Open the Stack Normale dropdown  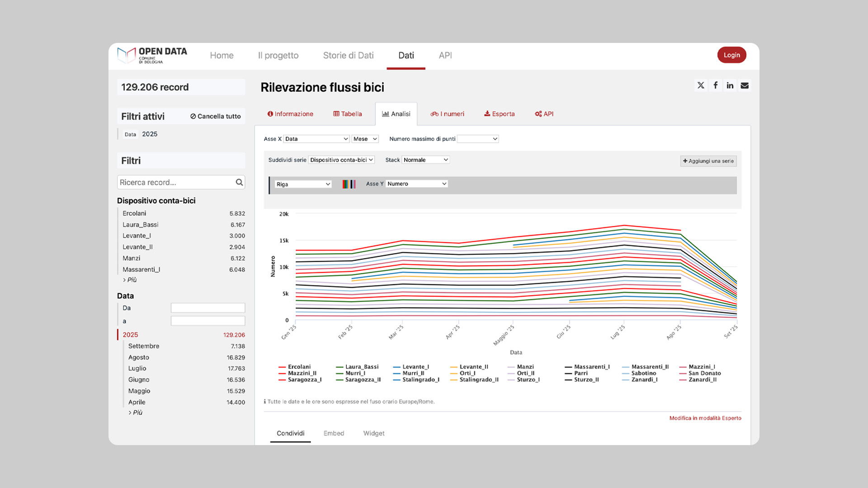pyautogui.click(x=425, y=160)
